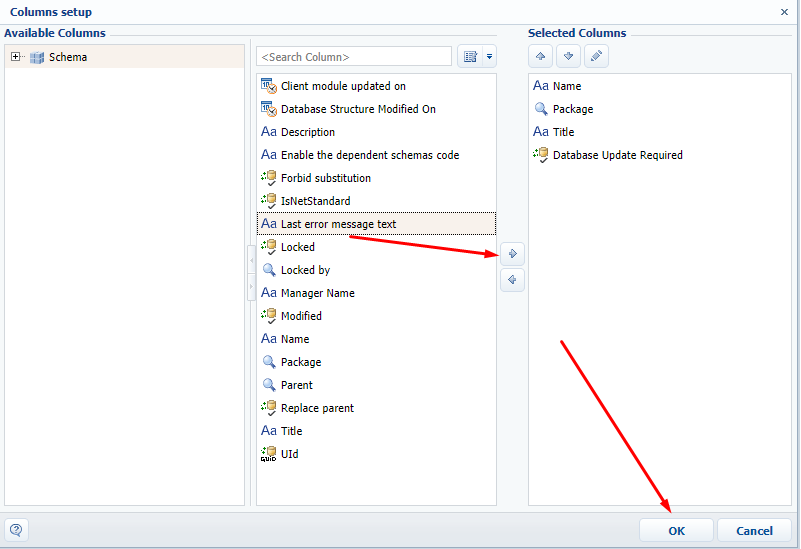Click the Search Column input field
This screenshot has height=549, width=801.
(354, 57)
